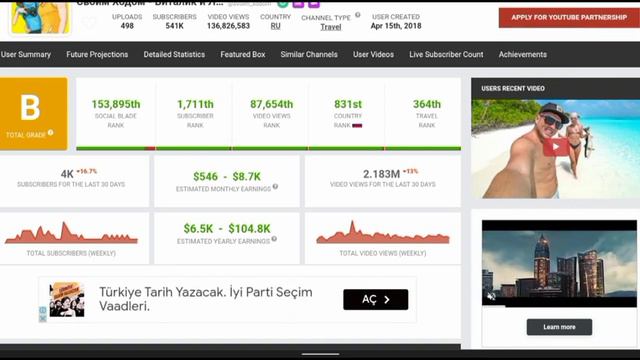The height and width of the screenshot is (360, 640).
Task: Click the 153,895th Social Blade rank
Action: pos(116,104)
